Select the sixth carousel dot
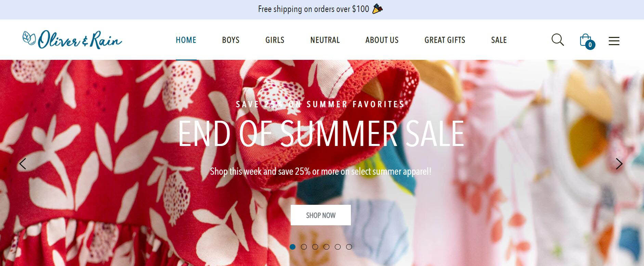This screenshot has width=644, height=266. tap(349, 247)
